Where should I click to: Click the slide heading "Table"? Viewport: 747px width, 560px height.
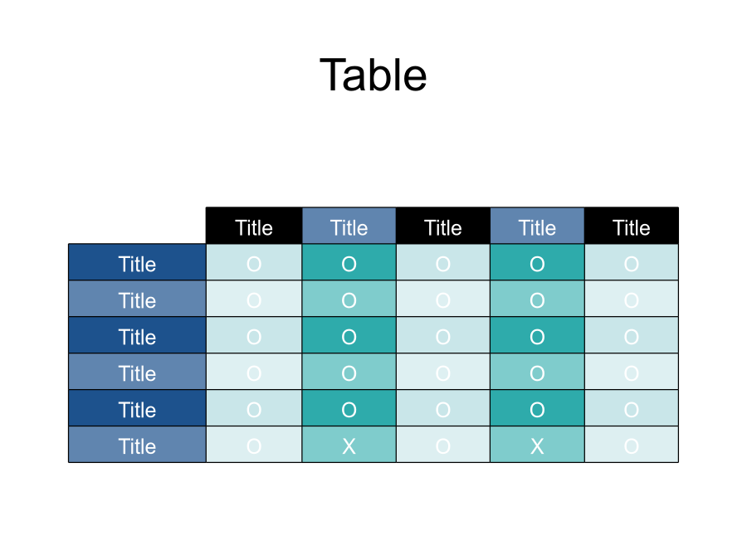[x=373, y=75]
